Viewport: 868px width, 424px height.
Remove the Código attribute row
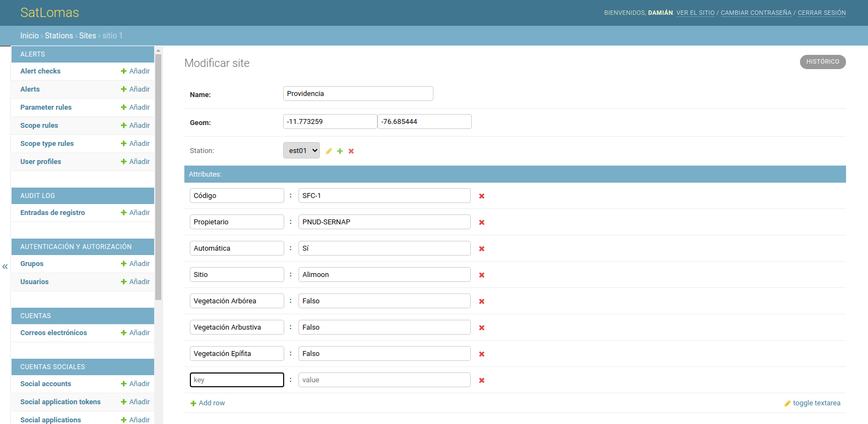pos(482,196)
